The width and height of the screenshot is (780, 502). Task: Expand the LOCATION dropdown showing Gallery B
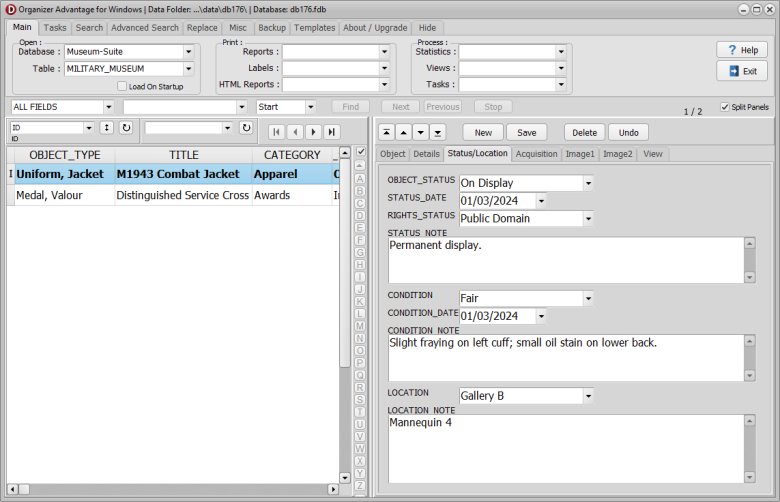[588, 395]
